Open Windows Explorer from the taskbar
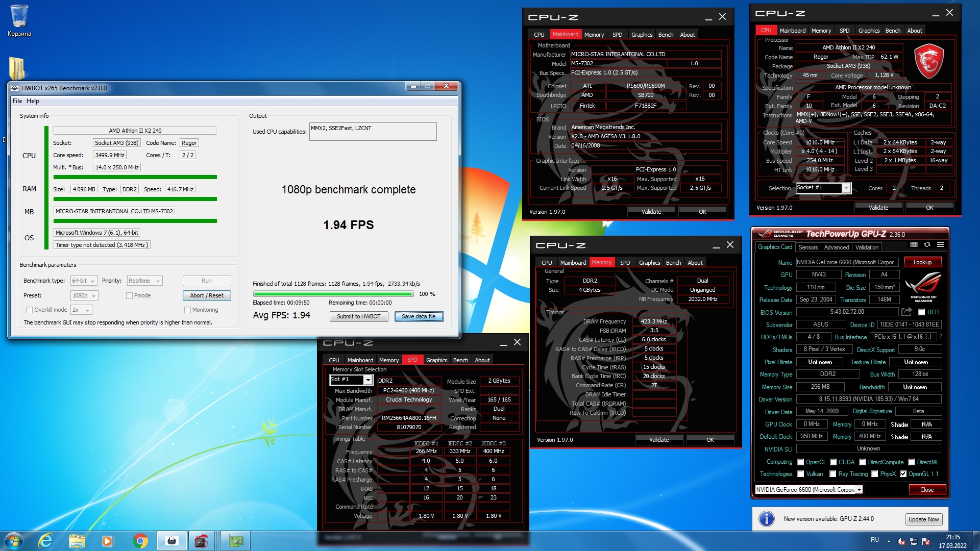This screenshot has width=980, height=551. pyautogui.click(x=77, y=541)
